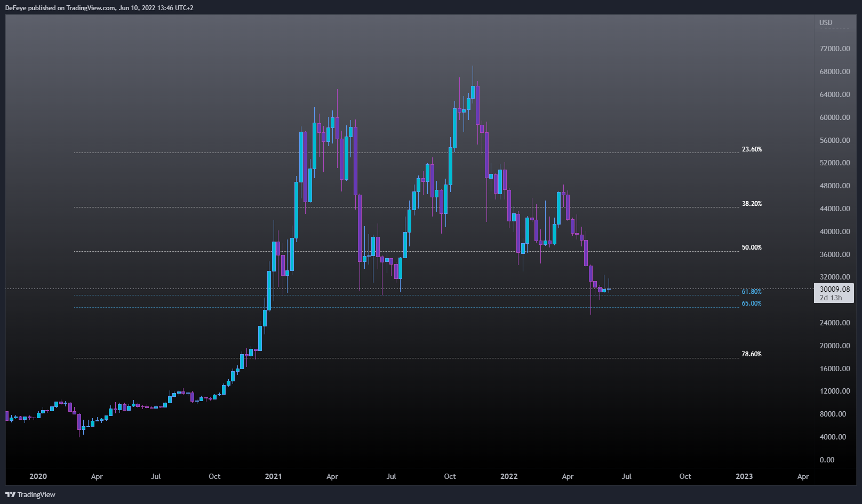862x504 pixels.
Task: Click the 44000.00 price axis value
Action: coord(835,209)
